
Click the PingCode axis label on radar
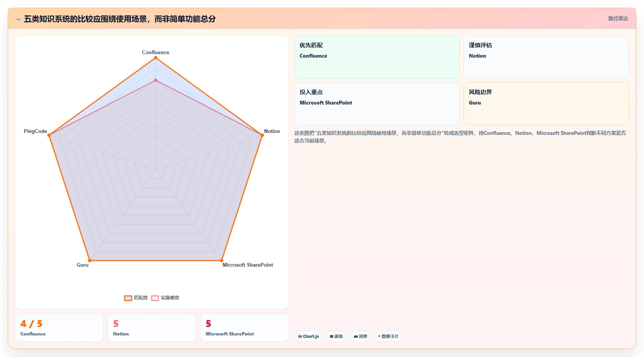tap(35, 131)
